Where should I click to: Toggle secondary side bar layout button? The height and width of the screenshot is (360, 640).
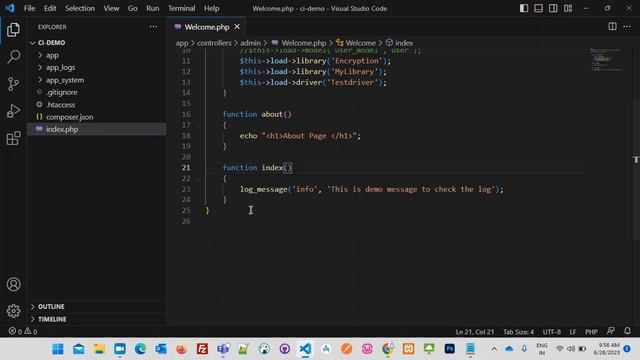[553, 8]
